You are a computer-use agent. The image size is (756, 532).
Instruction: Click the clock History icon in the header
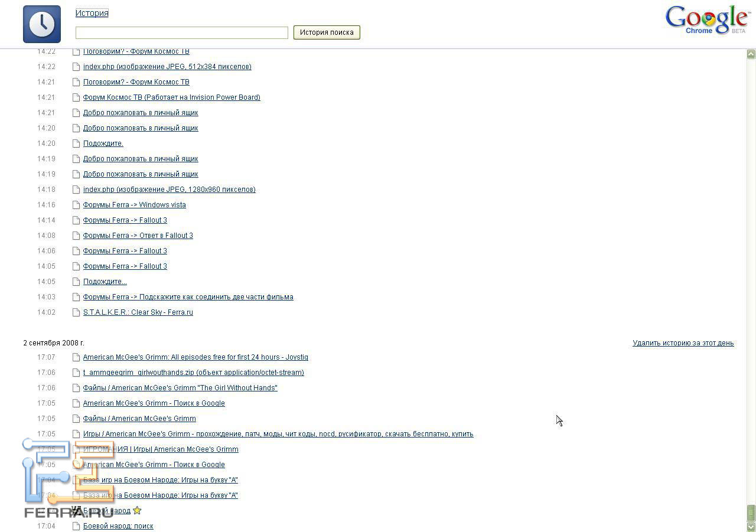(42, 24)
